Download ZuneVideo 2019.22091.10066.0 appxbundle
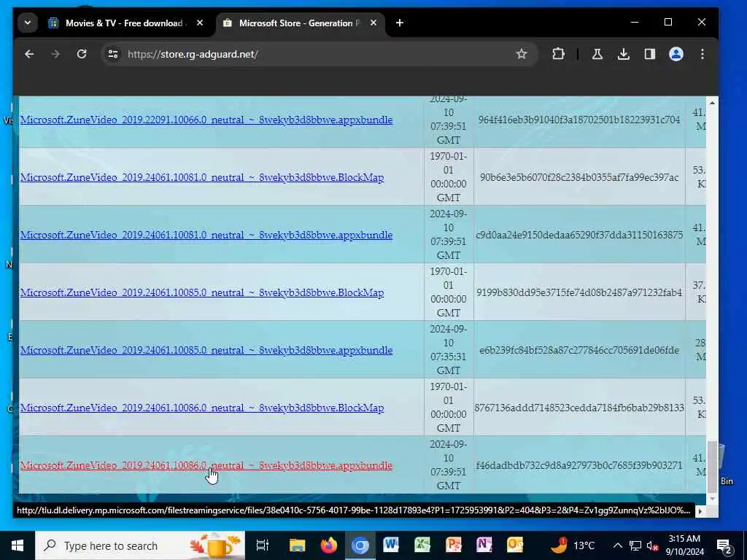The width and height of the screenshot is (747, 560). tap(206, 120)
